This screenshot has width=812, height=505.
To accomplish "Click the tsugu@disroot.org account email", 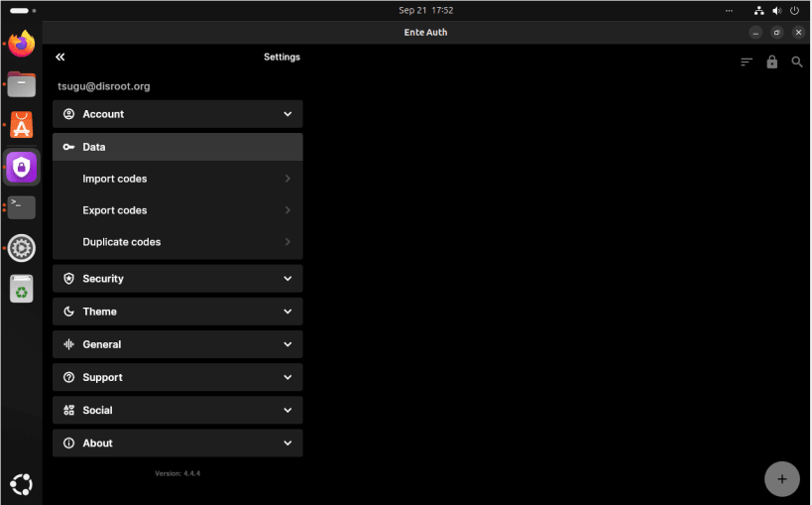I will pyautogui.click(x=103, y=86).
